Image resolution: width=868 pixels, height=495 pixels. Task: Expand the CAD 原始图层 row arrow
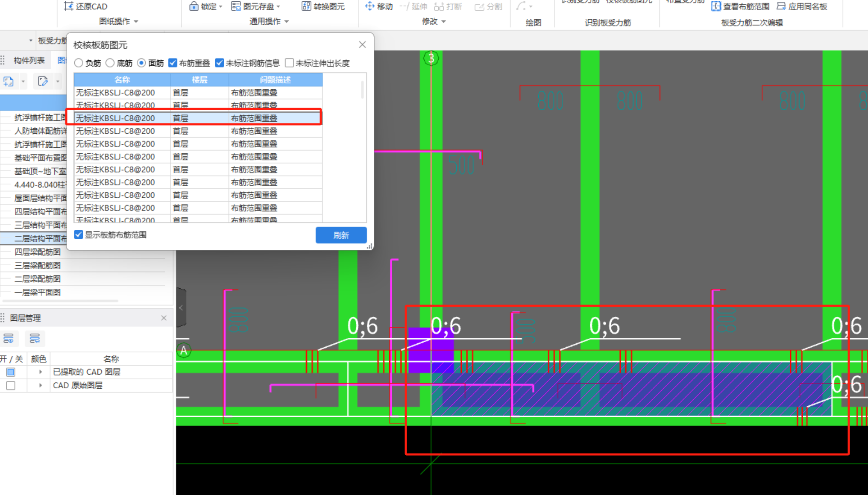click(x=41, y=386)
